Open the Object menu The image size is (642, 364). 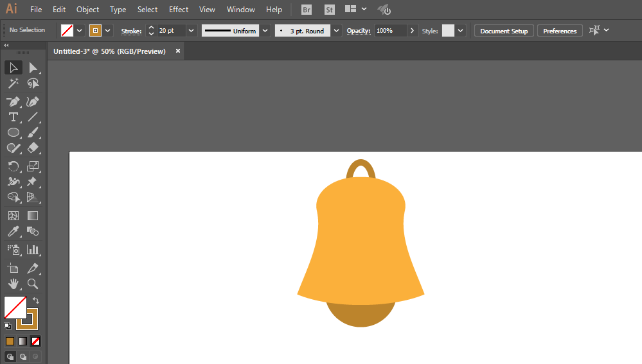[87, 10]
